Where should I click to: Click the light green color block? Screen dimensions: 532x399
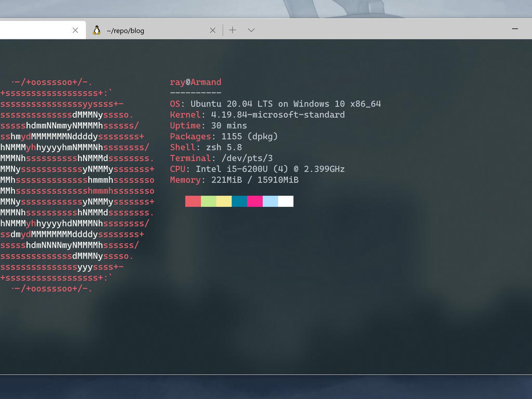click(209, 201)
